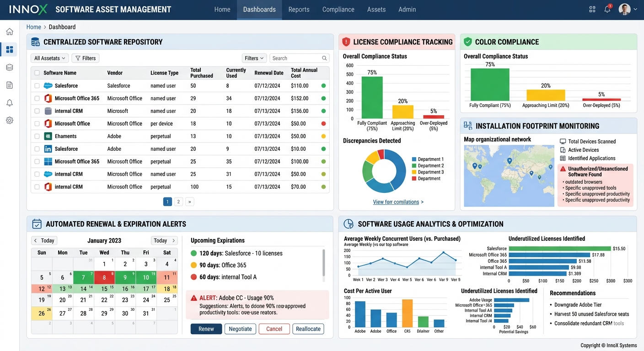Viewport: 644px width, 351px height.
Task: Click the renewal alerts calendar check icon
Action: click(x=37, y=224)
